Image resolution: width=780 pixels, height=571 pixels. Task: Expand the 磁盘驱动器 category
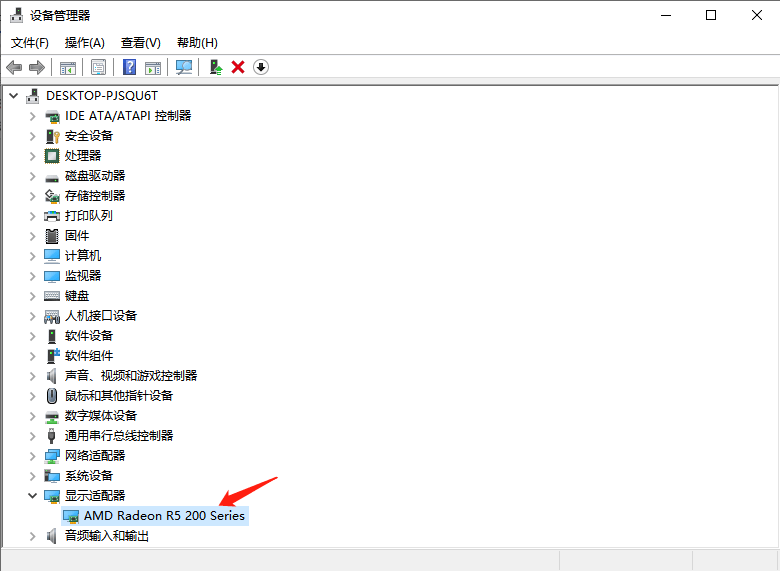[33, 175]
